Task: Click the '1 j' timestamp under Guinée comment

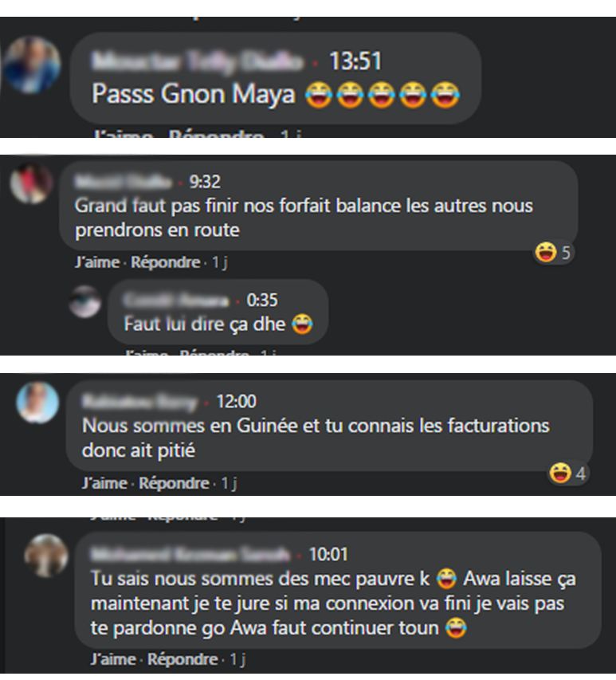Action: click(229, 483)
